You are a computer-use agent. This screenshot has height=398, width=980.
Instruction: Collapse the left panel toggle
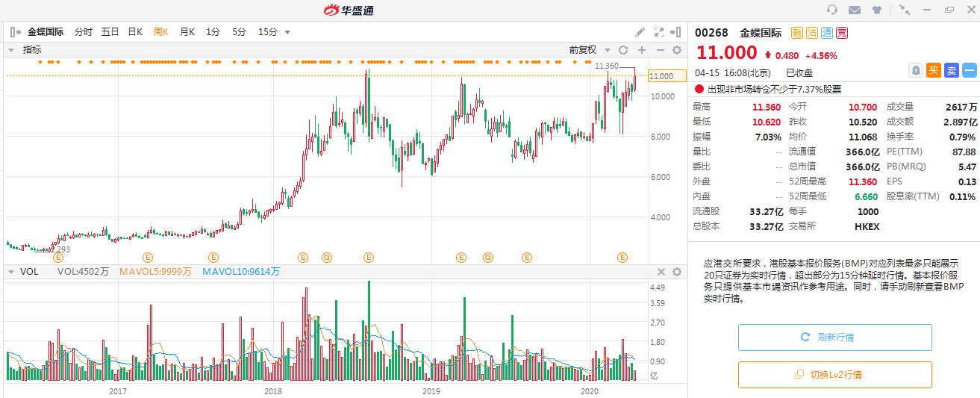[15, 32]
